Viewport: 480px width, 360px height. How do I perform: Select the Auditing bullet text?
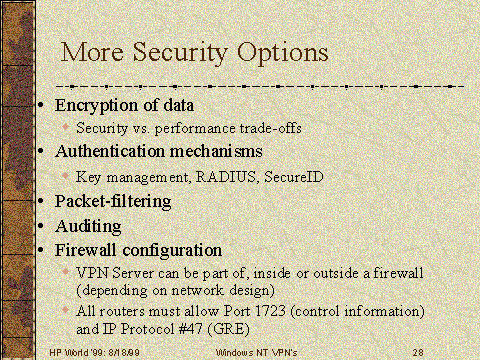point(88,227)
